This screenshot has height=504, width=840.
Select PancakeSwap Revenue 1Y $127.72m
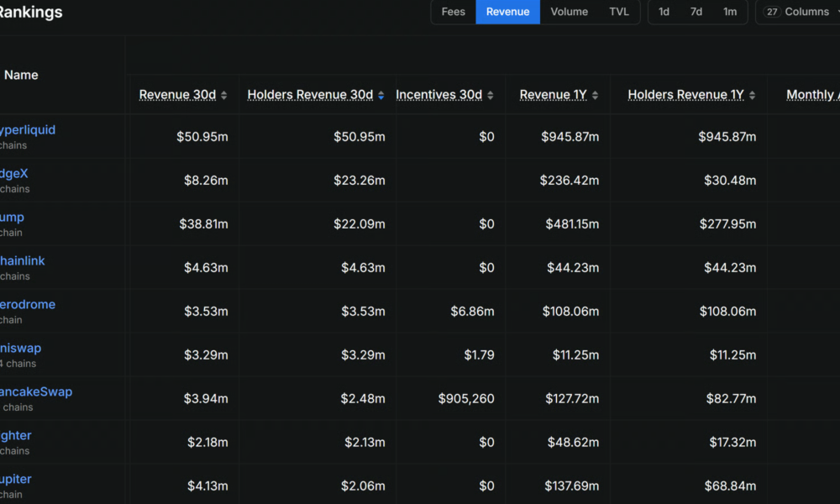pyautogui.click(x=572, y=398)
